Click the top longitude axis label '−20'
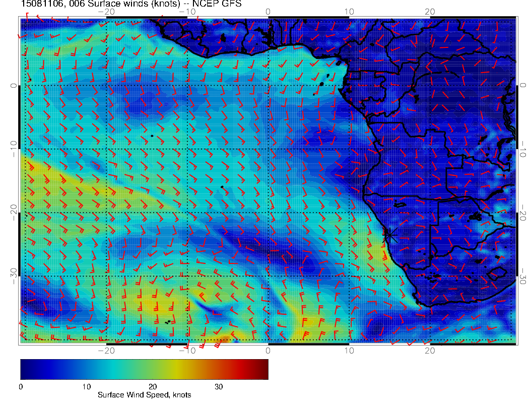Image resolution: width=532 pixels, height=411 pixels. pos(106,12)
